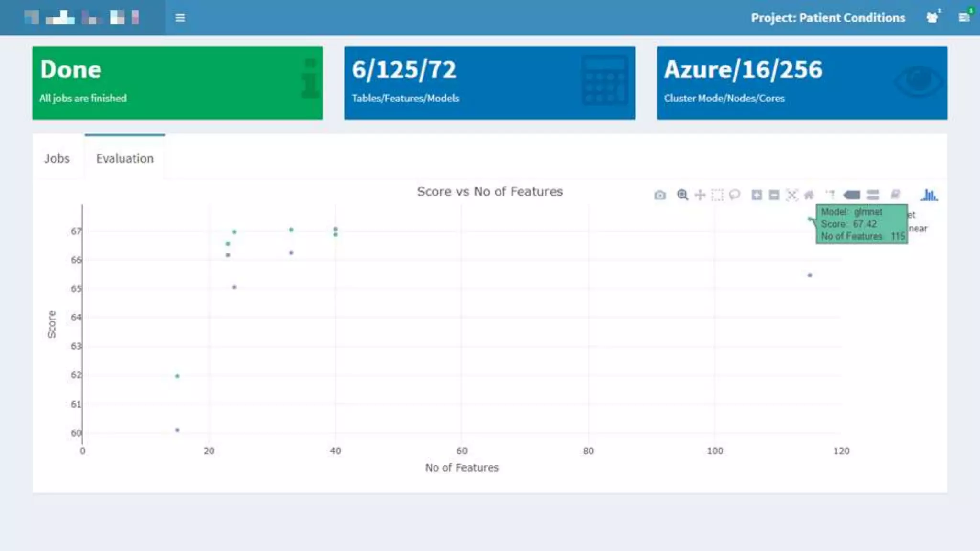Switch to the Jobs tab
This screenshot has height=551, width=980.
click(x=57, y=158)
